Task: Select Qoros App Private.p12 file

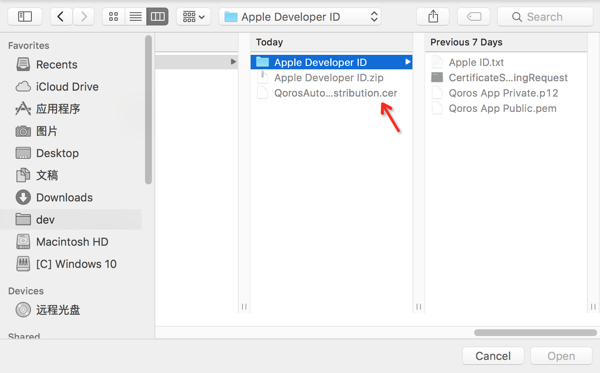Action: 506,93
